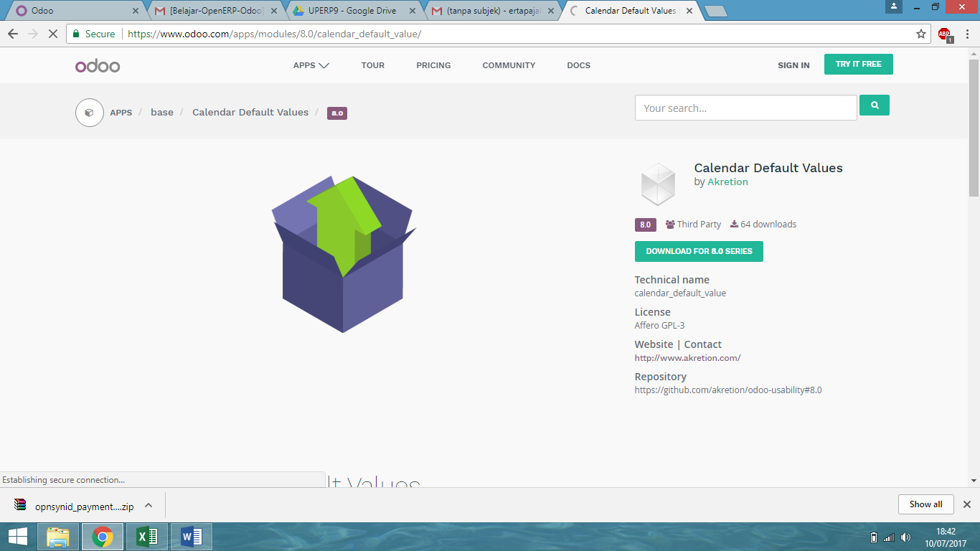Click the github repository URL text
Viewport: 980px width, 551px height.
coord(728,390)
